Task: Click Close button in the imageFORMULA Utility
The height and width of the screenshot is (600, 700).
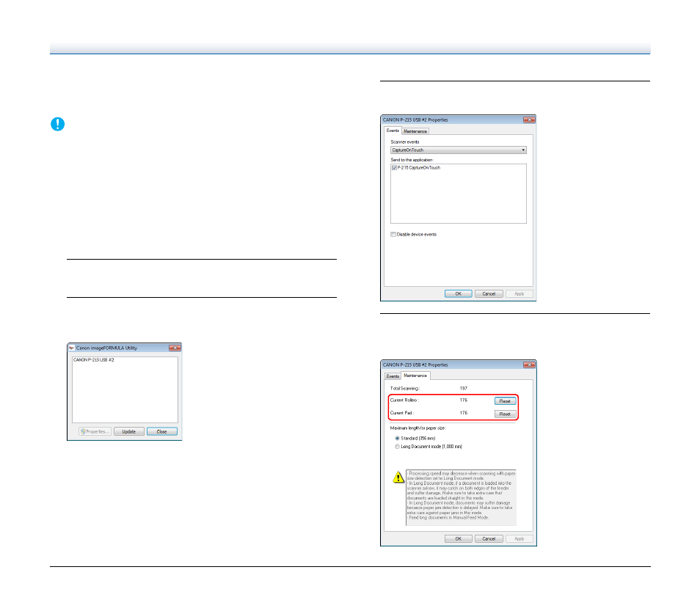Action: (x=162, y=432)
